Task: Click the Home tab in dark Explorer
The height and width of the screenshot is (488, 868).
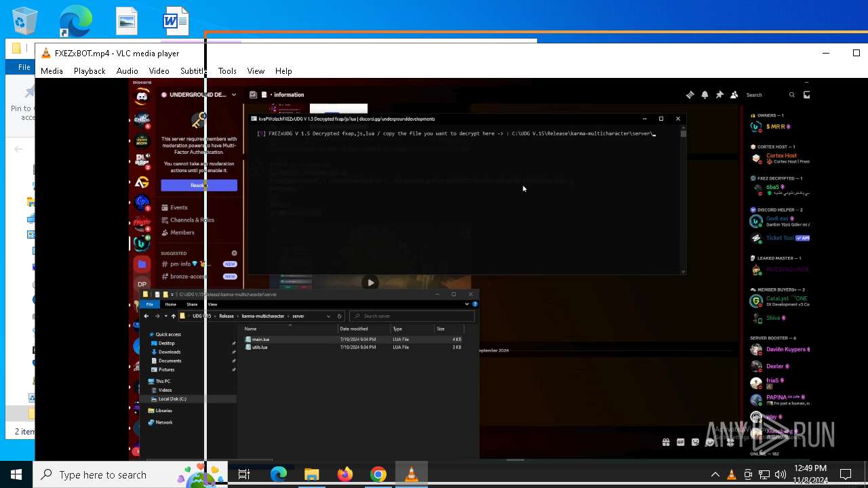Action: tap(171, 304)
